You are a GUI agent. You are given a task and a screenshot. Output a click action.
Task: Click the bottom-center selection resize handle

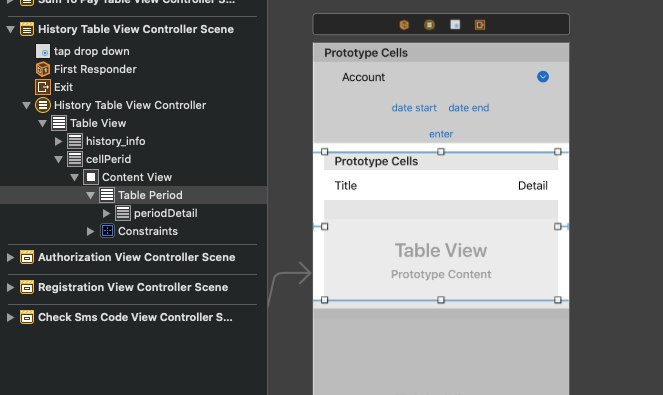[441, 300]
